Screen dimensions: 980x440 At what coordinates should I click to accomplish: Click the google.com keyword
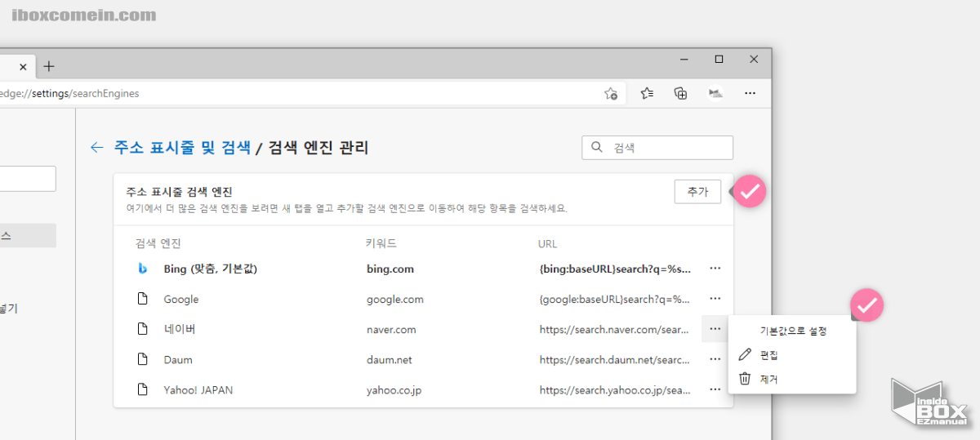tap(395, 299)
